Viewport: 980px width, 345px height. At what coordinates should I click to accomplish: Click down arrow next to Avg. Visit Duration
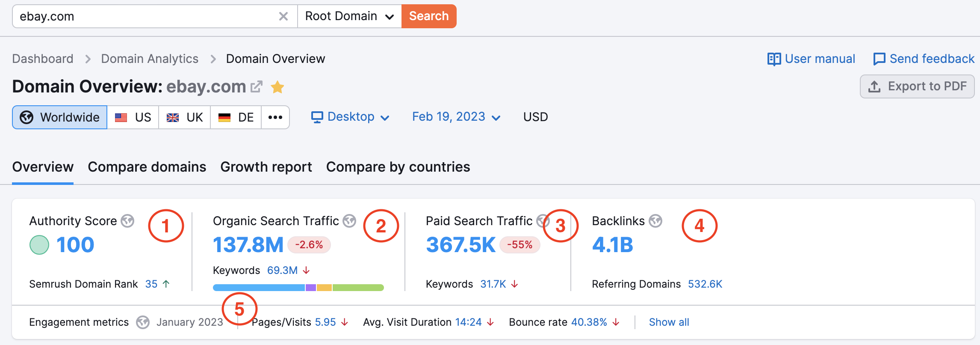coord(490,322)
